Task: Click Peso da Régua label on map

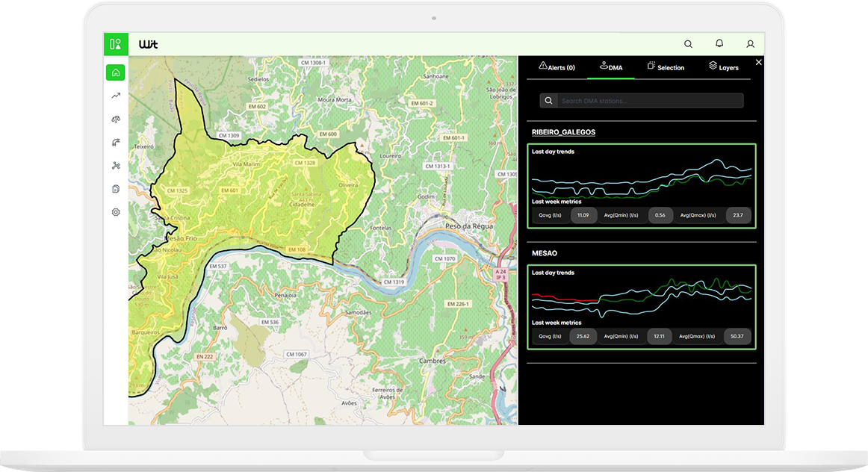Action: 469,226
